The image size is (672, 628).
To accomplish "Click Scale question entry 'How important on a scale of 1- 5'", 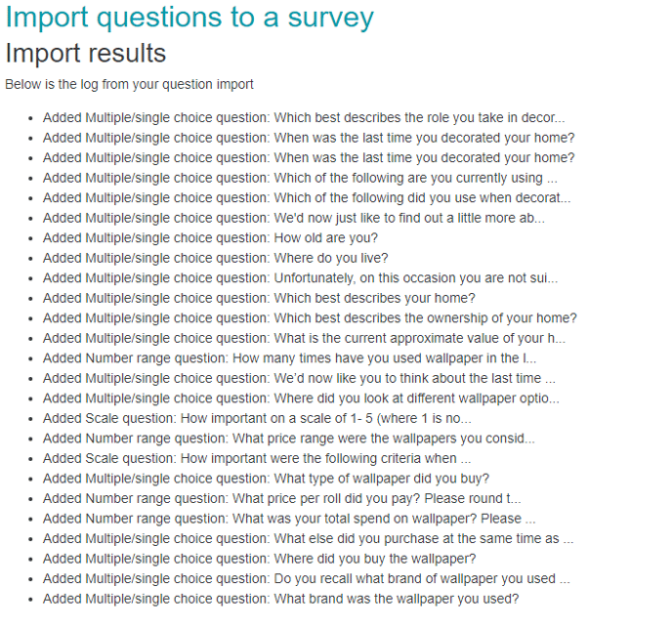I will (x=257, y=418).
